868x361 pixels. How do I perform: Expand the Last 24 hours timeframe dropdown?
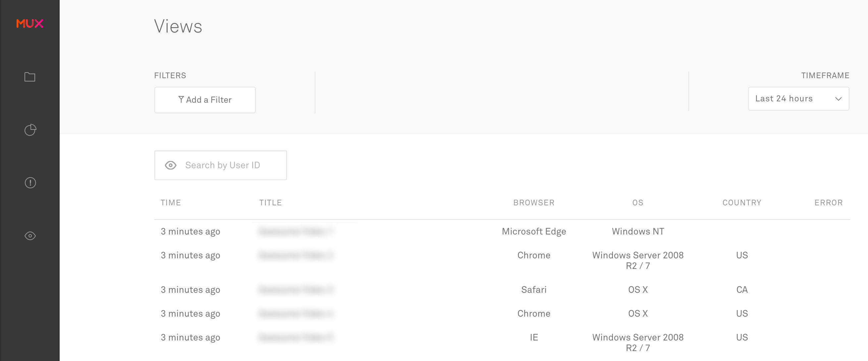coord(784,99)
